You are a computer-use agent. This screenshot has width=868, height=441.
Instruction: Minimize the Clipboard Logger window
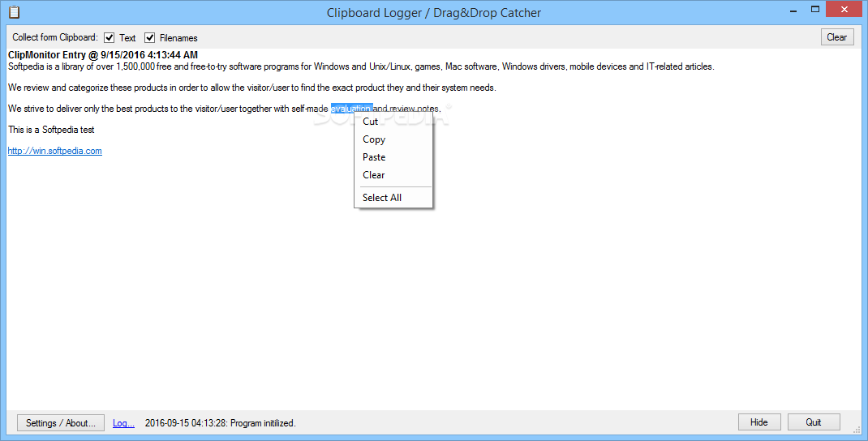point(793,10)
